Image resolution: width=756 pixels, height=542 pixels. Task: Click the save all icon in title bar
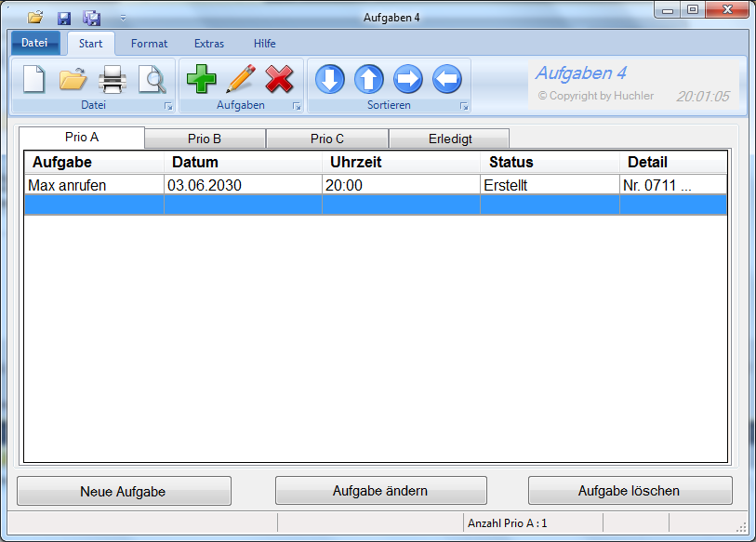click(x=92, y=18)
